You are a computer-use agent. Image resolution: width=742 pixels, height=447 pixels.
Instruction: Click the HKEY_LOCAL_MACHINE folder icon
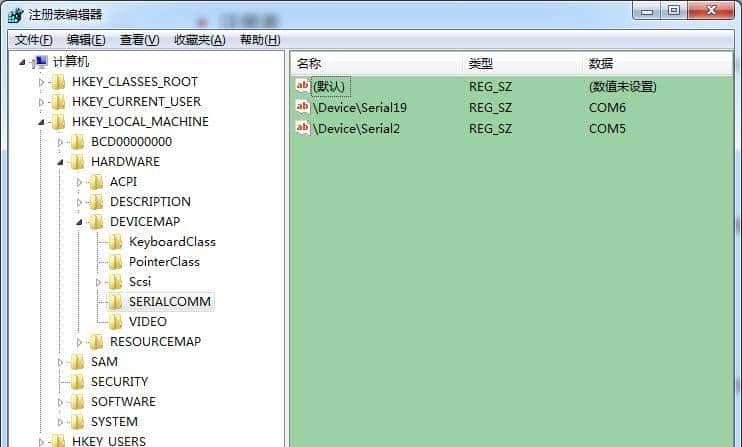[58, 122]
